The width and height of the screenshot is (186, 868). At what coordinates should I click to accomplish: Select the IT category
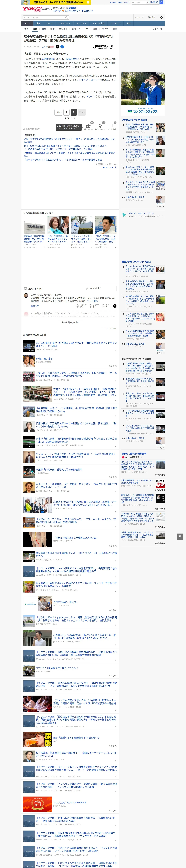[x=86, y=29]
